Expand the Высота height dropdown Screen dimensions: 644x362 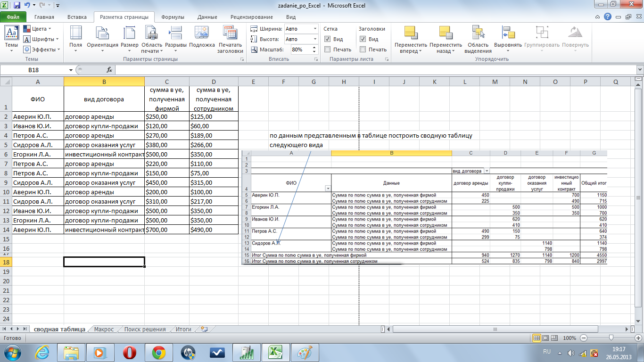tap(315, 39)
